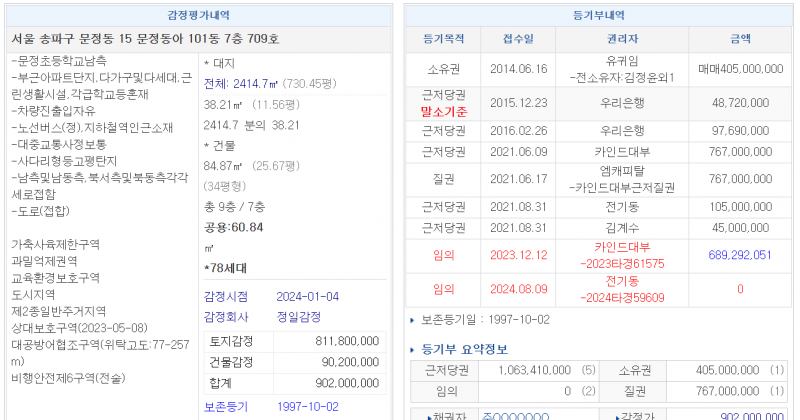The image size is (800, 420).
Task: Select the address title 문정동아 101동 709호
Action: click(x=145, y=39)
